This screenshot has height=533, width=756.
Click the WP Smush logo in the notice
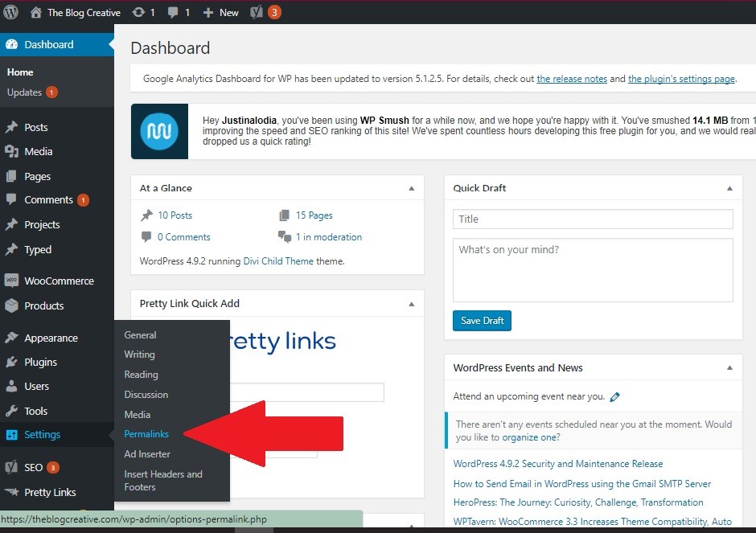[x=159, y=131]
